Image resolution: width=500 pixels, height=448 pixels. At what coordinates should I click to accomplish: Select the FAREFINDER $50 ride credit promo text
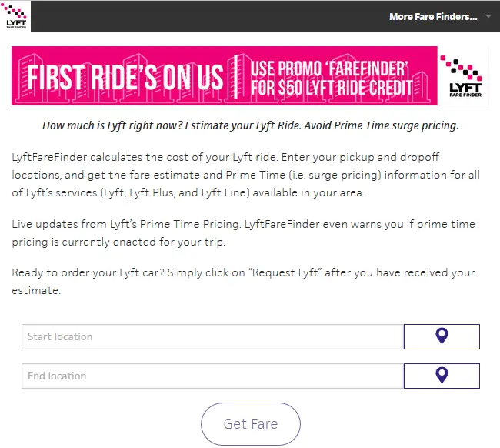pyautogui.click(x=332, y=78)
